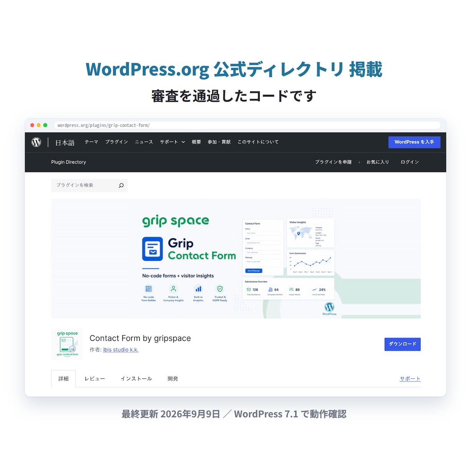Click the サポート link beside the tabs

tap(410, 378)
